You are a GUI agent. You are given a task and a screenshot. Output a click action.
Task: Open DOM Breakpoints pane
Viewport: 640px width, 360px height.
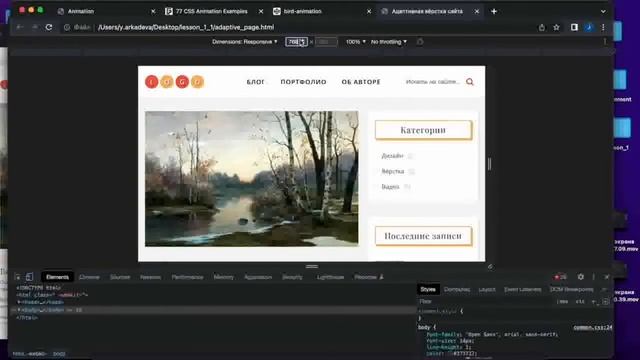click(x=571, y=289)
